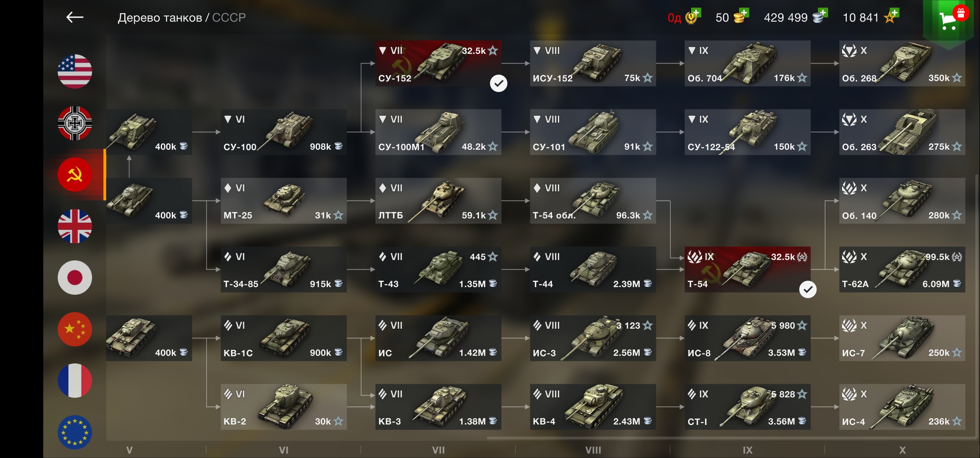Screen dimensions: 980x458
Task: Select the USA flag nation
Action: click(x=75, y=71)
